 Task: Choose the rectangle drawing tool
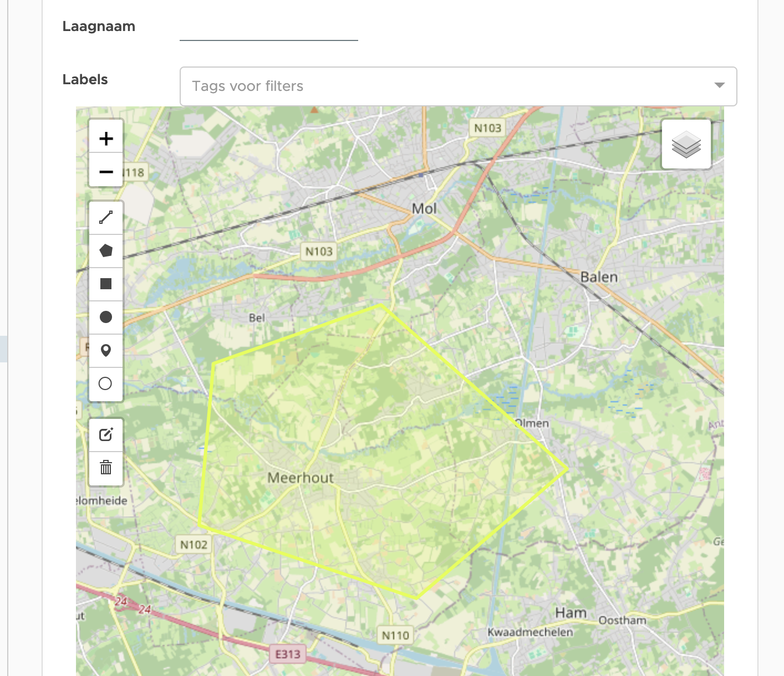point(106,284)
